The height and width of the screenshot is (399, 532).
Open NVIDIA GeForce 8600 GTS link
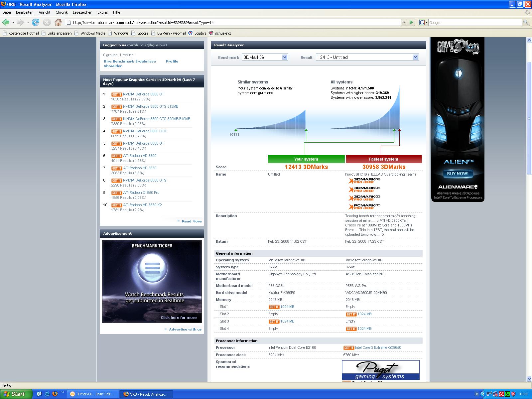tap(145, 180)
